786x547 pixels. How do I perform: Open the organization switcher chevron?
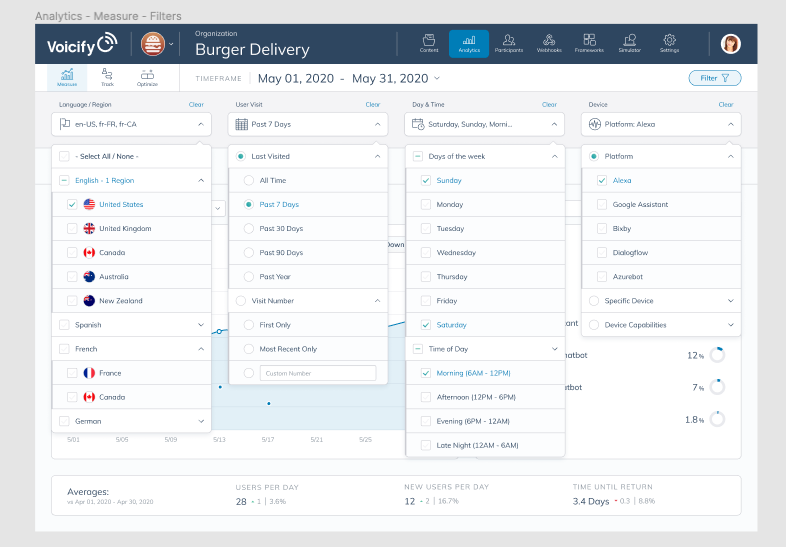point(171,44)
